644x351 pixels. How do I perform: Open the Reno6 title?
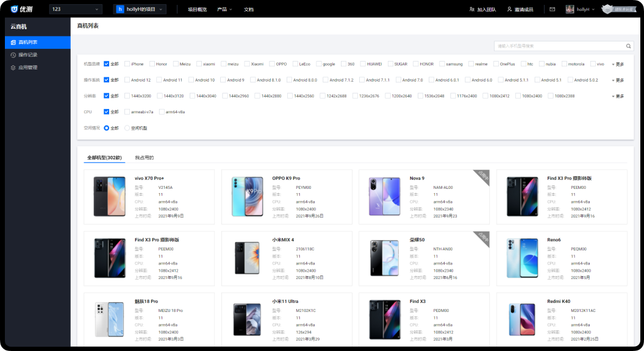(x=554, y=239)
